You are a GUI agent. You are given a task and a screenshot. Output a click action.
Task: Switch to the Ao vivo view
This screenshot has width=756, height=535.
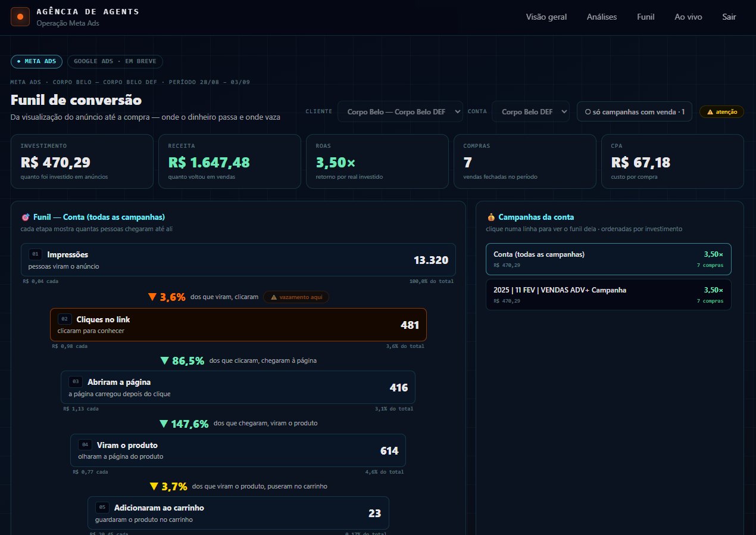(688, 17)
